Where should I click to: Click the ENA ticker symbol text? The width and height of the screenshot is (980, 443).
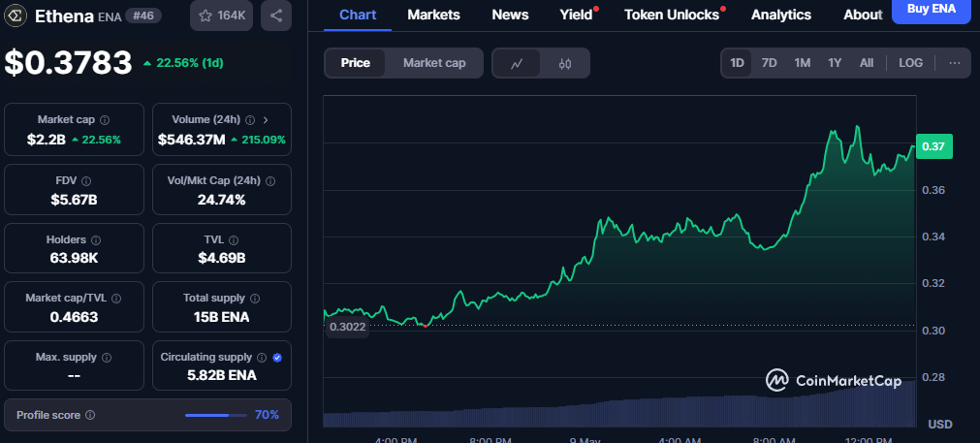pyautogui.click(x=109, y=16)
